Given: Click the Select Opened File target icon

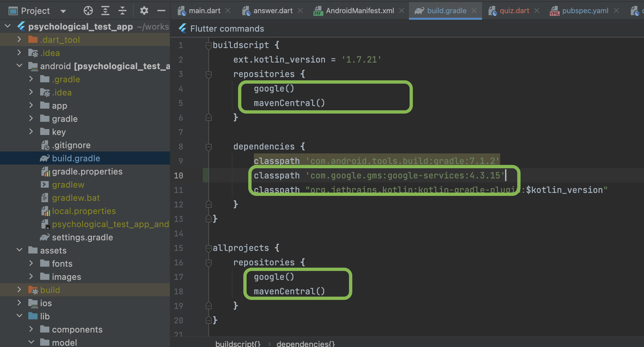Looking at the screenshot, I should coord(88,11).
